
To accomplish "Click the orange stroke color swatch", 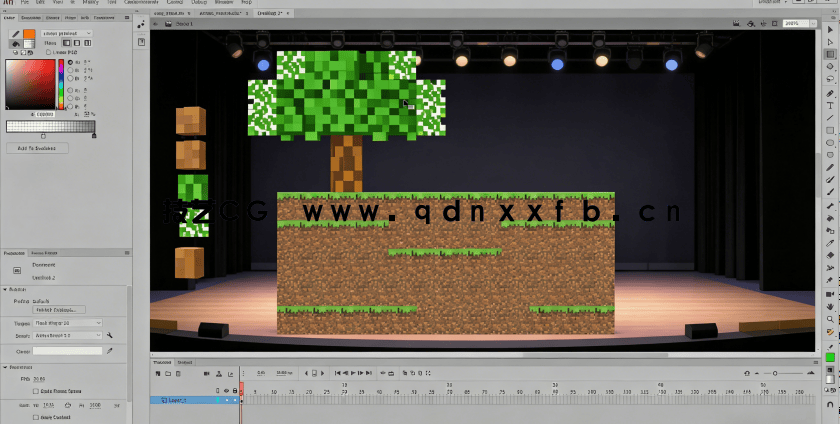I will coord(29,33).
